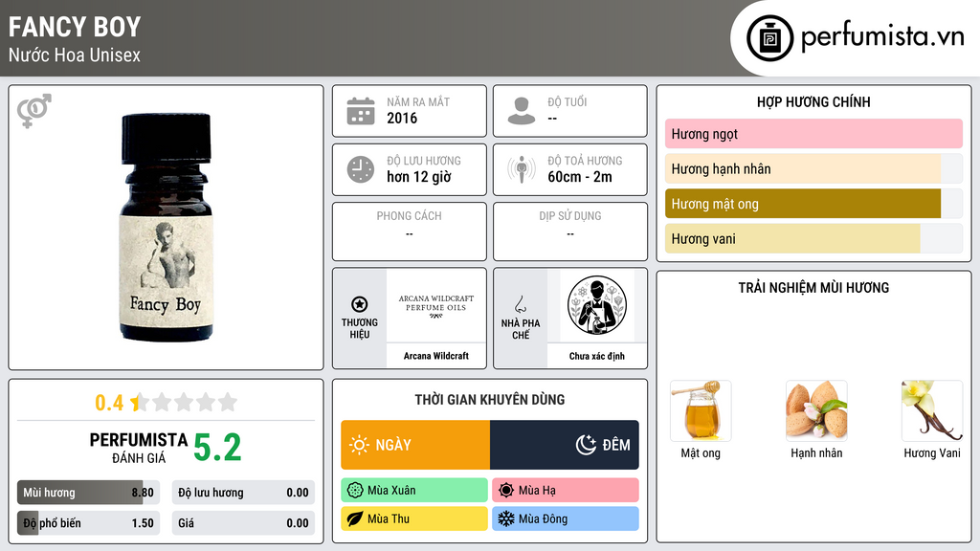Viewport: 980px width, 551px height.
Task: Click the partially filled first rating star
Action: click(140, 402)
